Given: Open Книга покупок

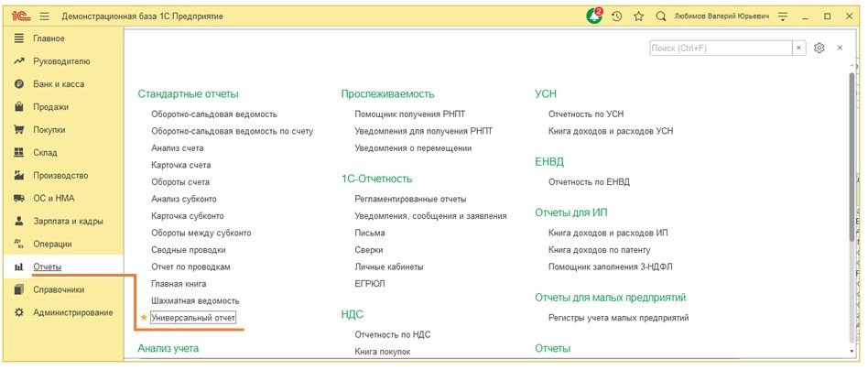Looking at the screenshot, I should 383,352.
